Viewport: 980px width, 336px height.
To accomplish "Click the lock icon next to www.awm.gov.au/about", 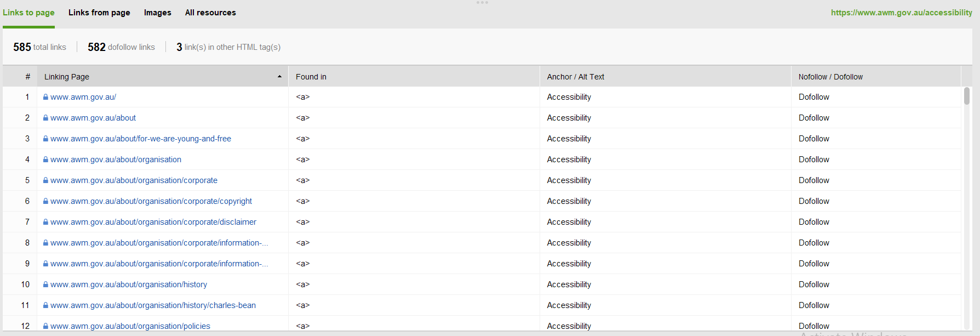I will 45,118.
